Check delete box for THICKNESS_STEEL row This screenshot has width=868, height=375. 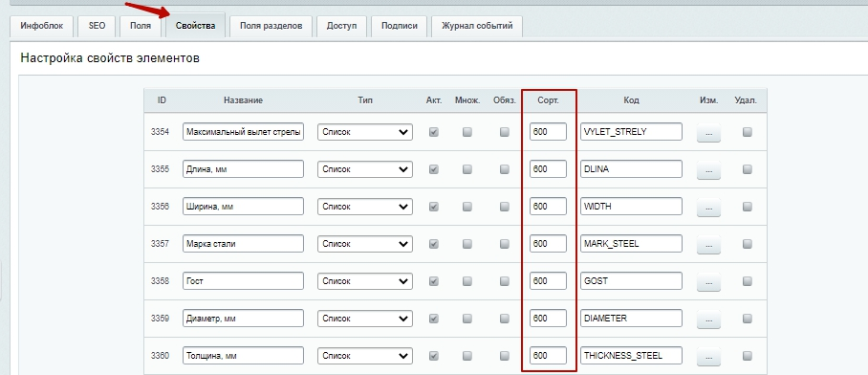(748, 356)
